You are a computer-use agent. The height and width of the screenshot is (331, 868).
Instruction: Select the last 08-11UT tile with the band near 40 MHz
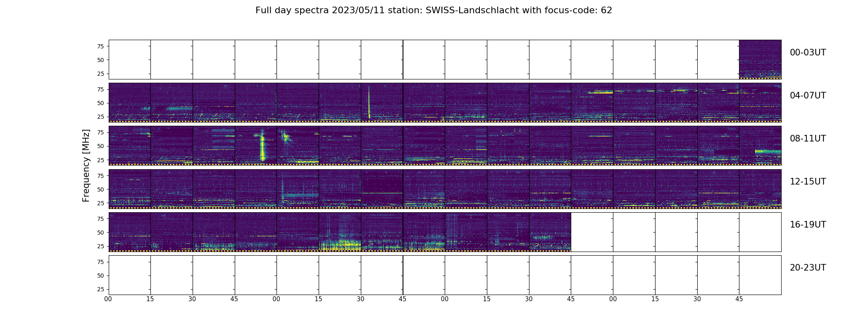coord(760,146)
